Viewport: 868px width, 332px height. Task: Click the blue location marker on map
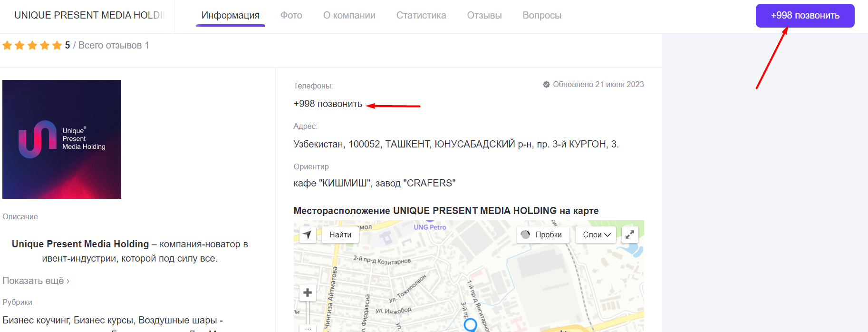[x=470, y=325]
